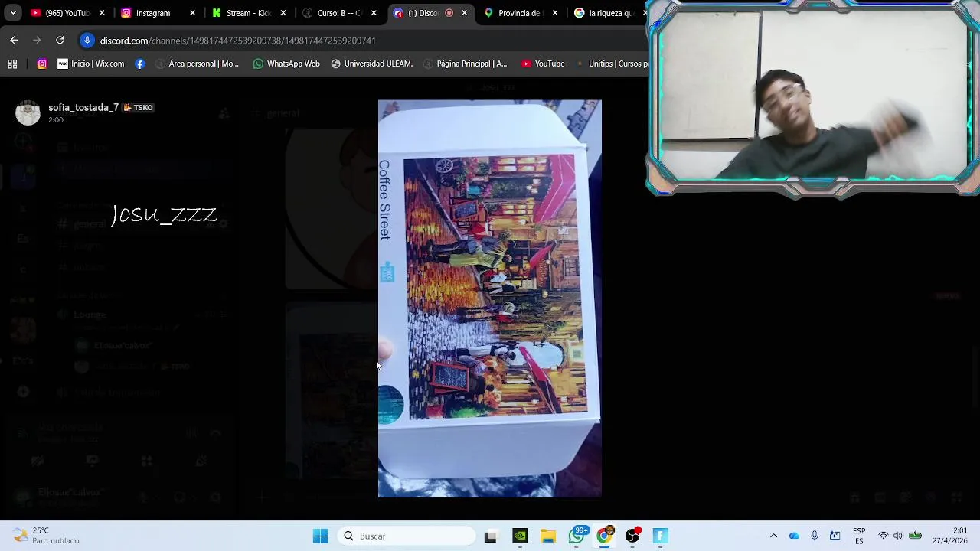980x551 pixels.
Task: Switch the ESP ES input language
Action: [859, 536]
